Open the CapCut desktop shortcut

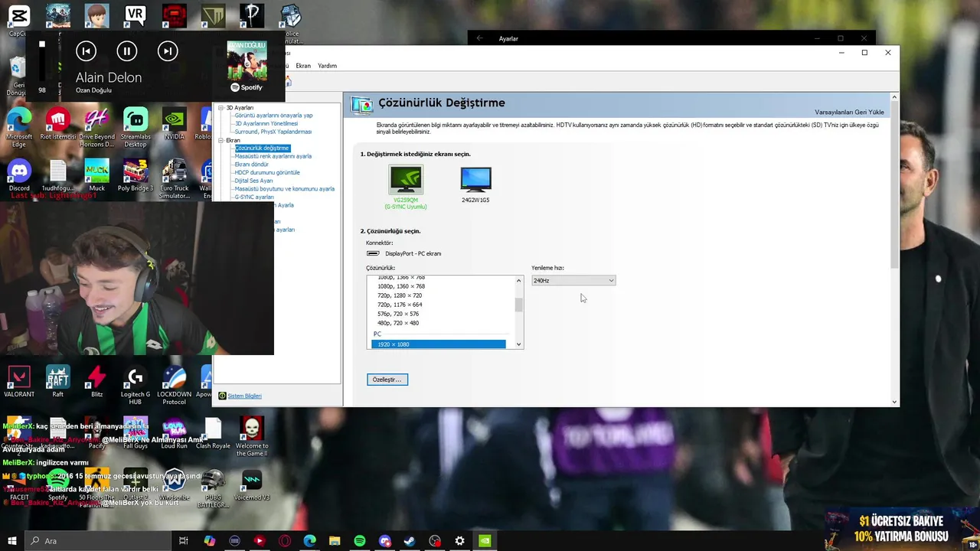click(x=18, y=20)
